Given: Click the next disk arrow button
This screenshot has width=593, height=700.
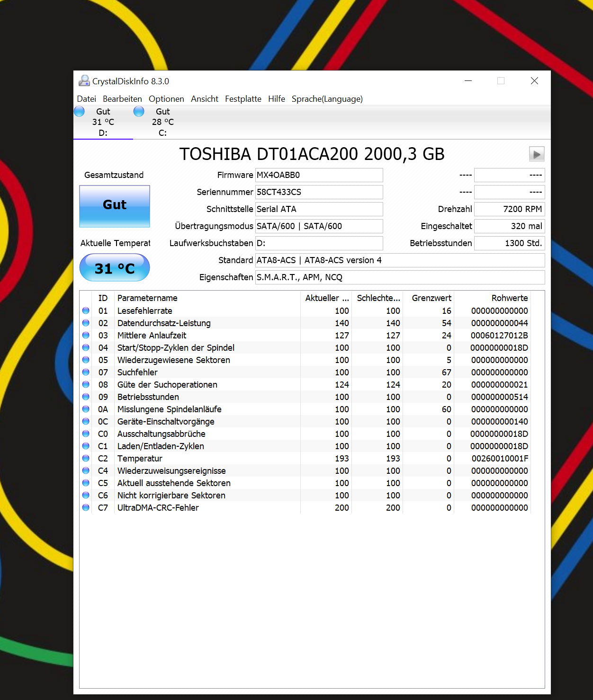Looking at the screenshot, I should coord(537,154).
